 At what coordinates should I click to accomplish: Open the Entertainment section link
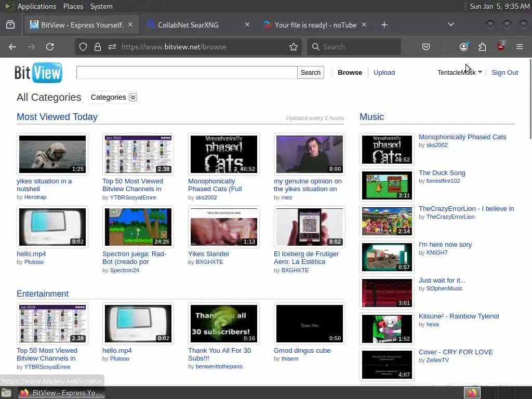tap(43, 294)
